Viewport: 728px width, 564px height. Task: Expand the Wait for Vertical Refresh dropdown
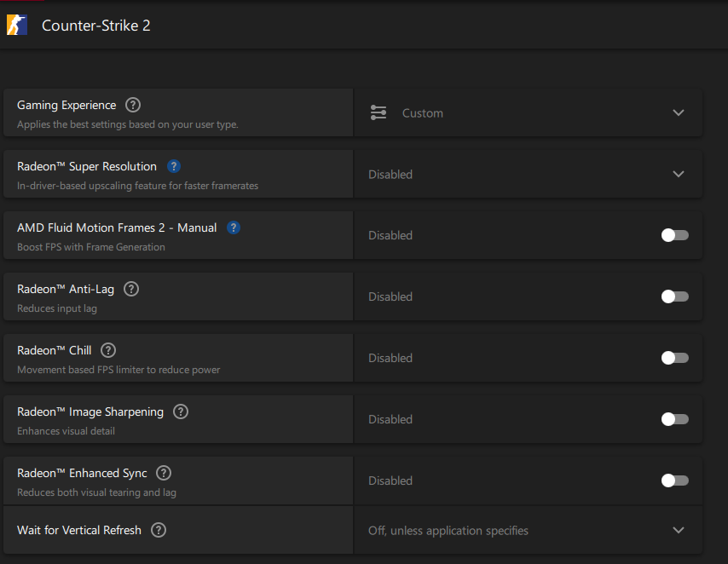[679, 530]
